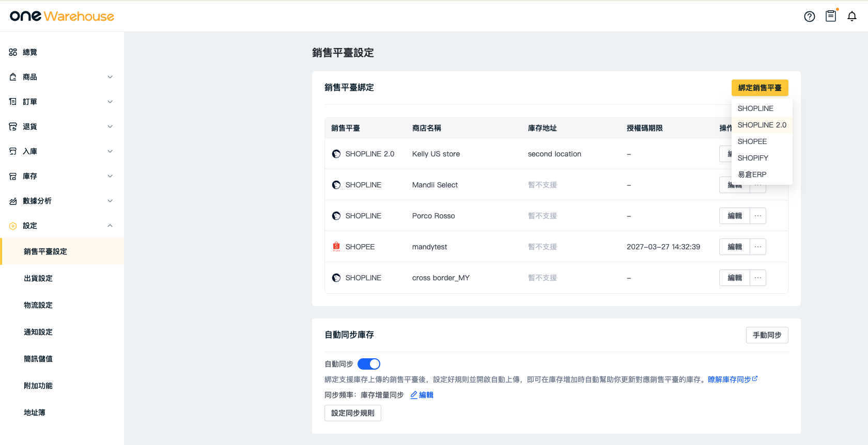
Task: Click the 商品 products icon in sidebar
Action: (13, 77)
